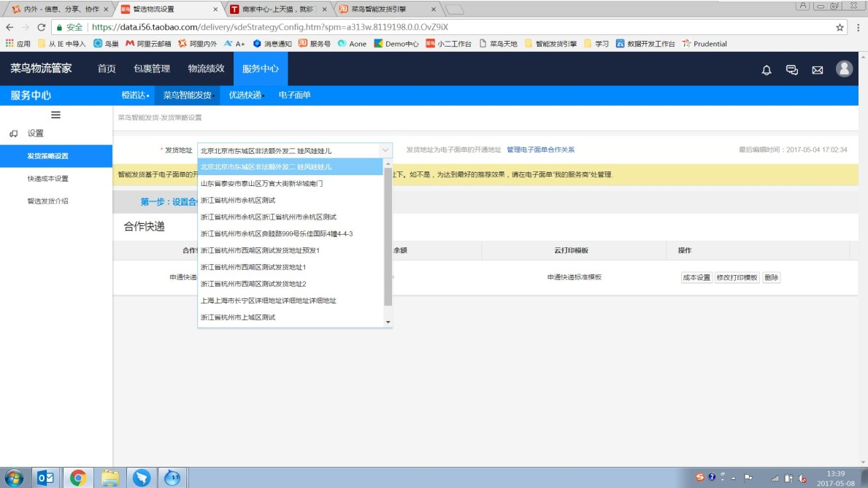Open 发货策略设置 in sidebar

point(56,156)
